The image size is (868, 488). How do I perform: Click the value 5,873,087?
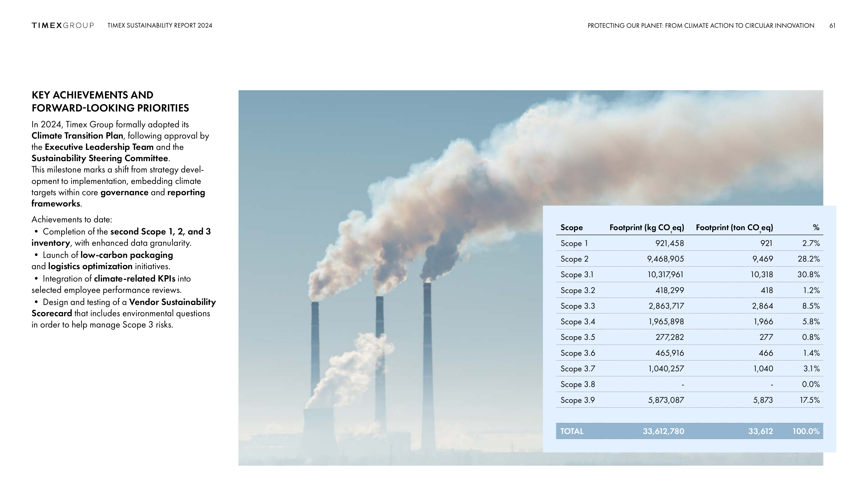[x=666, y=400]
